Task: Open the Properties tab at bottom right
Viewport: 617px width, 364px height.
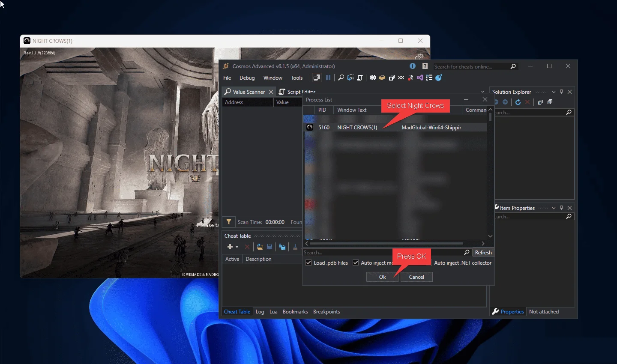Action: [508, 311]
